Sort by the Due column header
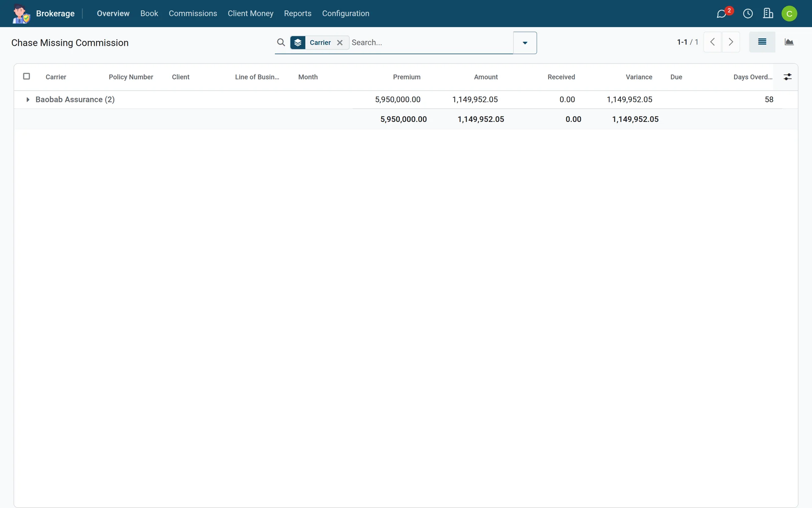This screenshot has width=812, height=508. [x=676, y=77]
